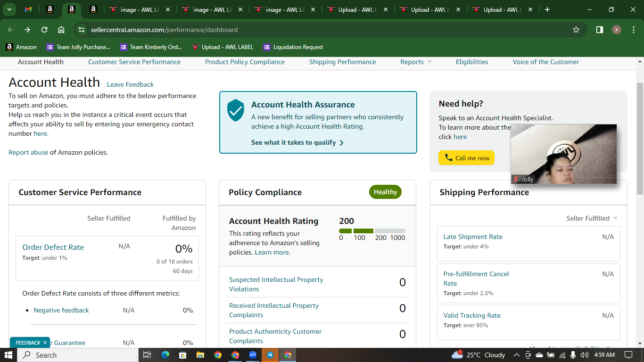The image size is (644, 362).
Task: Open the Gmail browser tab
Action: pyautogui.click(x=28, y=9)
